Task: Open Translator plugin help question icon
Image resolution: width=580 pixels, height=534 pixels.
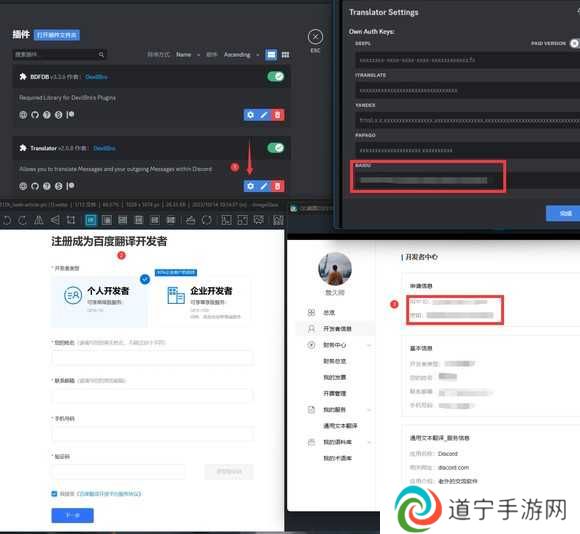Action: click(47, 186)
